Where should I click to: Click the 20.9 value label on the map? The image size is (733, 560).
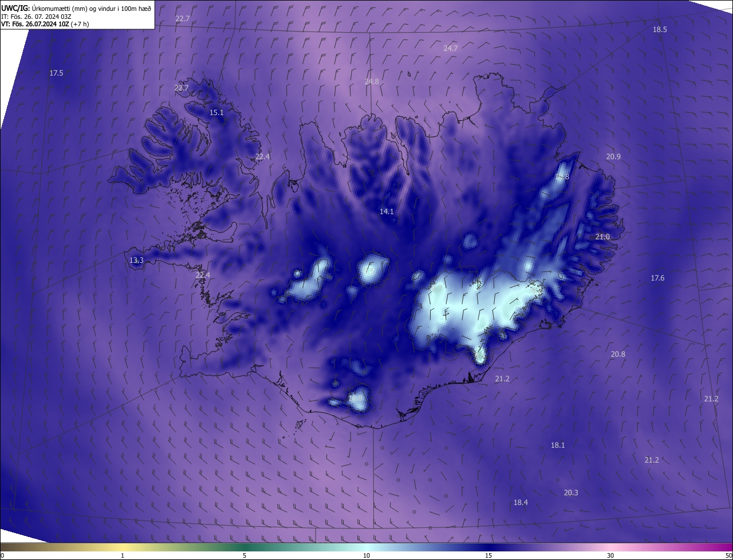pyautogui.click(x=613, y=157)
